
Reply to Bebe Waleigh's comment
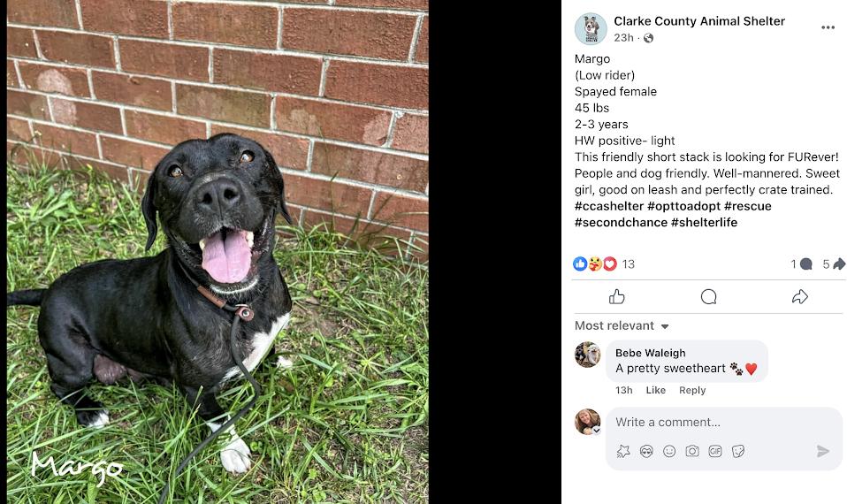point(692,390)
